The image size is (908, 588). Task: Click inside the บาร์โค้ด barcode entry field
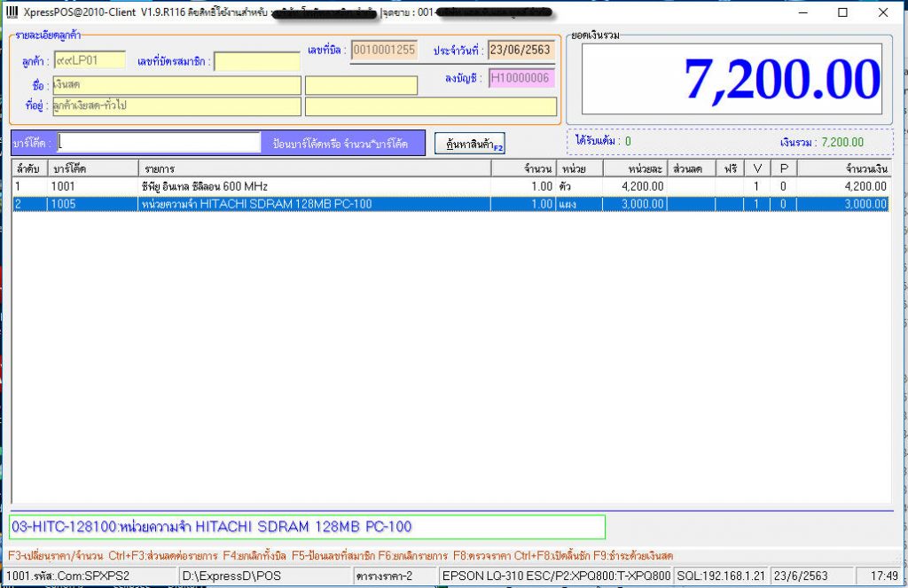[160, 142]
